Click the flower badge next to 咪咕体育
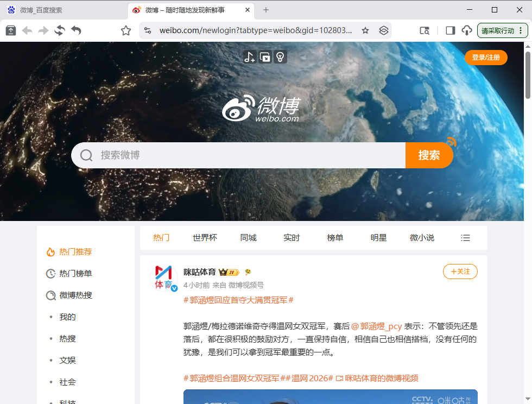532x404 pixels. pos(248,272)
